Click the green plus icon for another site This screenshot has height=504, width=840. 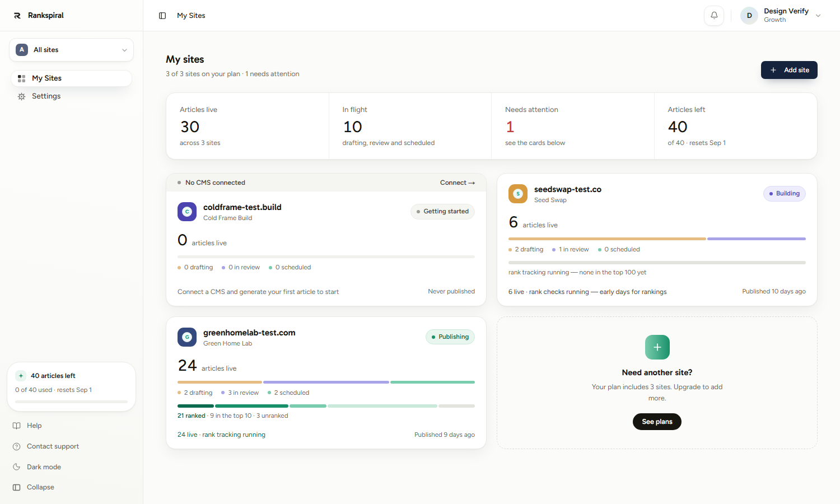tap(657, 347)
